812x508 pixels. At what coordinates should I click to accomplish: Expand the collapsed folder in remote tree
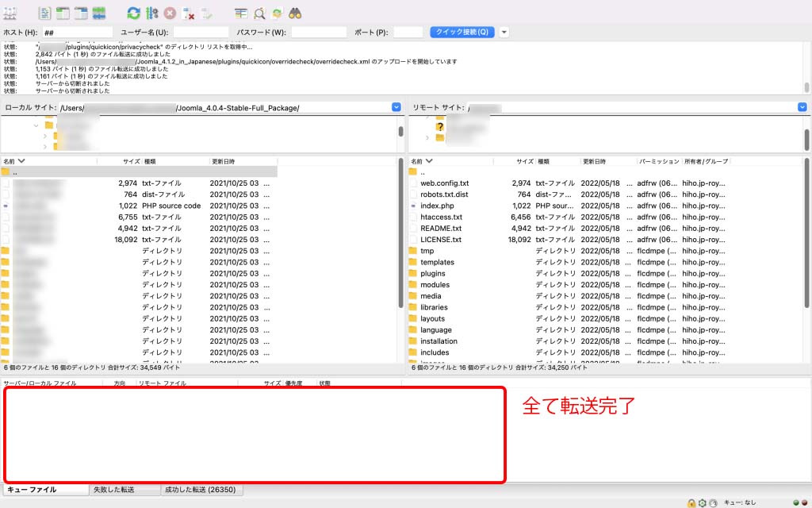[428, 138]
